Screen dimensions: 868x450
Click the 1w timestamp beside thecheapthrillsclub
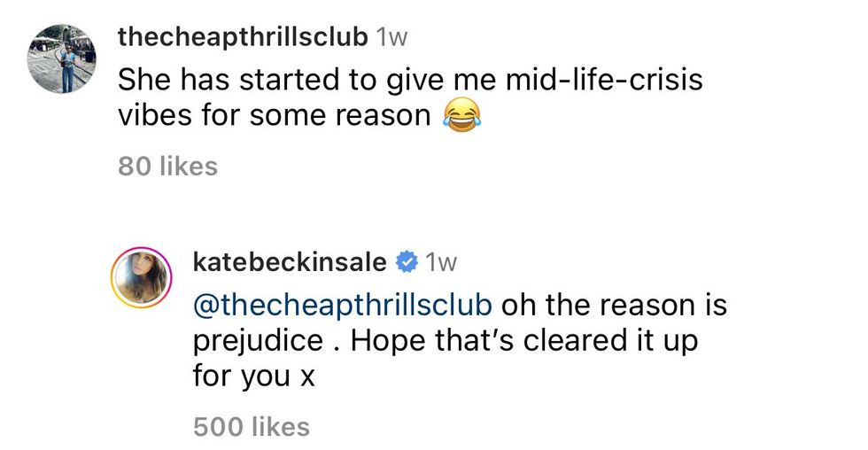(392, 37)
